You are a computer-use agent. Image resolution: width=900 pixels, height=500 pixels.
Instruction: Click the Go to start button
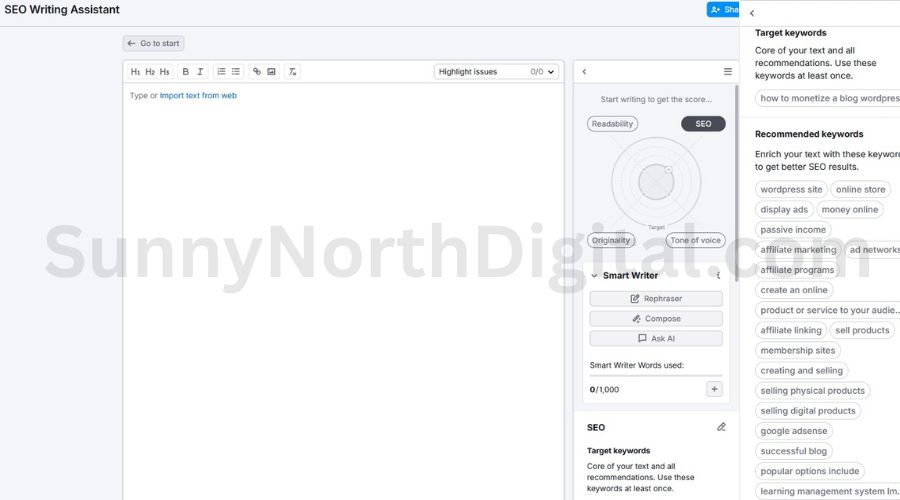[x=153, y=43]
